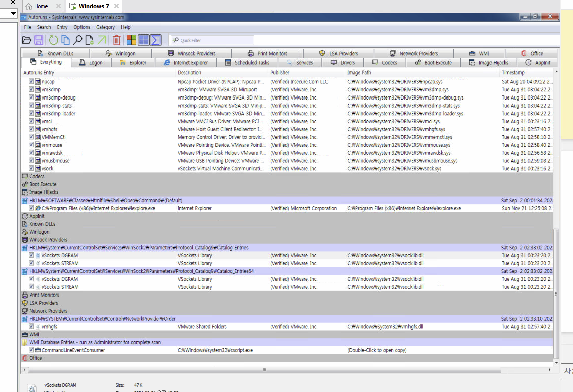573x392 pixels.
Task: Toggle hide Microsoft entries colored squares icon
Action: coord(132,40)
